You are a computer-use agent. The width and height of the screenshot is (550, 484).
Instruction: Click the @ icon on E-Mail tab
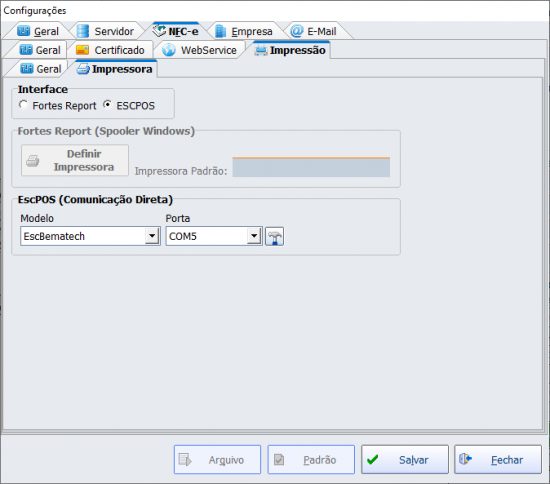(x=297, y=31)
